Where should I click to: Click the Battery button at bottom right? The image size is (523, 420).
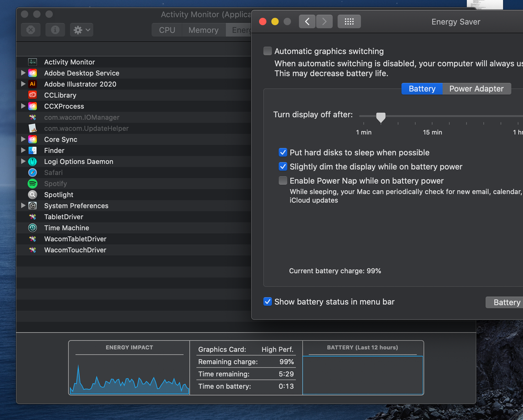[x=504, y=302]
